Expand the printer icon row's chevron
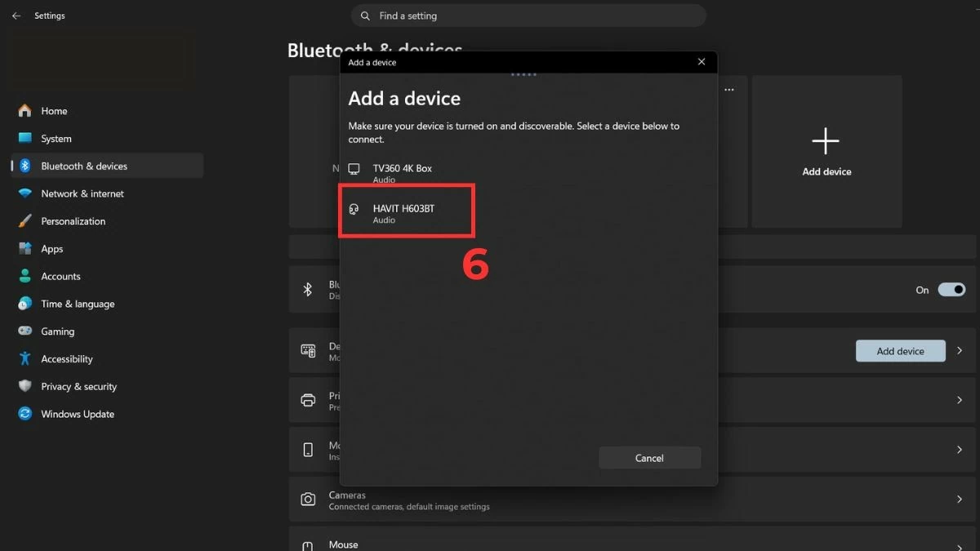This screenshot has height=551, width=980. [x=960, y=400]
